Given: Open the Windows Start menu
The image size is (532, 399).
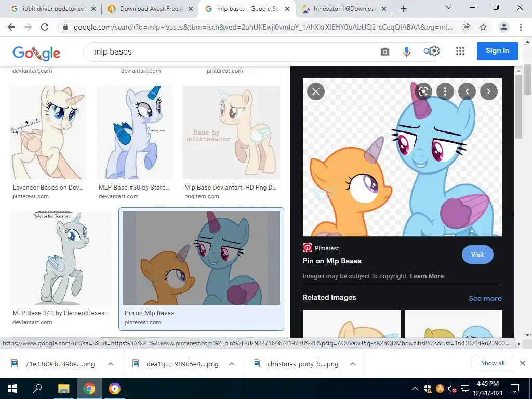Looking at the screenshot, I should tap(12, 389).
